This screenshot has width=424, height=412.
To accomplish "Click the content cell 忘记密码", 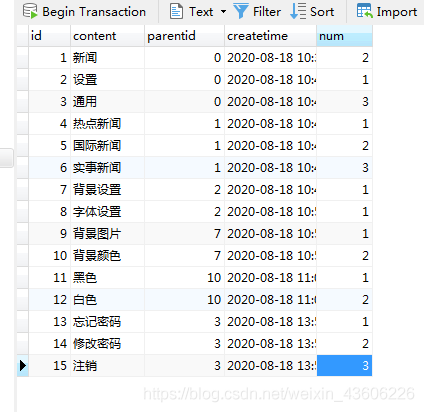I will pos(107,322).
